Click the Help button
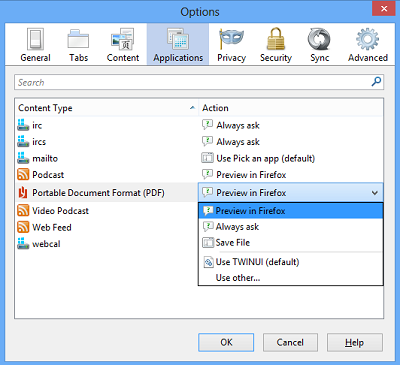Image resolution: width=400 pixels, height=365 pixels. 354,342
